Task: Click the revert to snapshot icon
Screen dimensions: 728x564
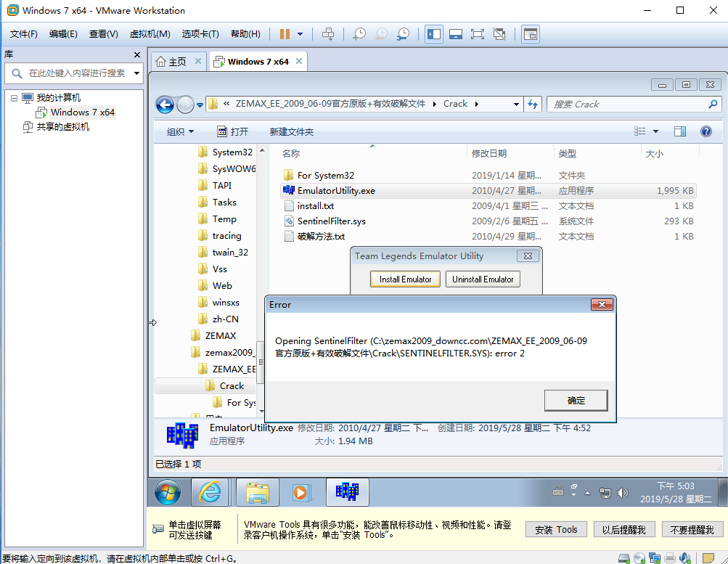Action: click(x=381, y=34)
